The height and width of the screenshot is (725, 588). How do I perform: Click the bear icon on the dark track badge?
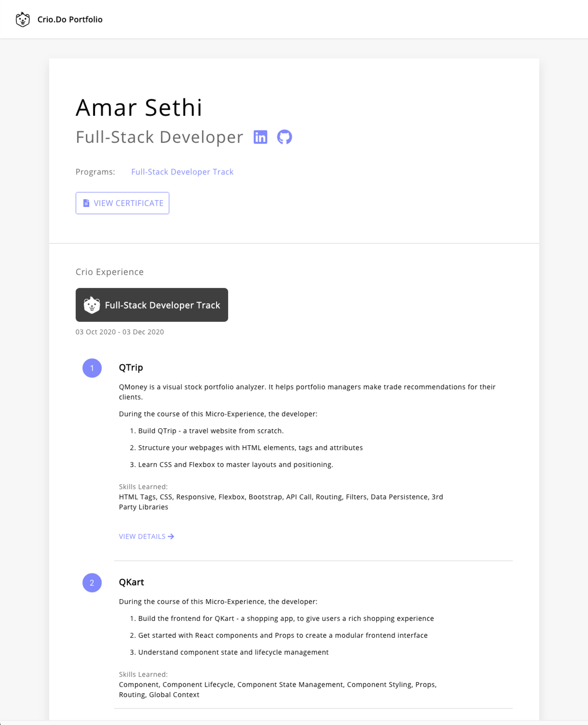click(92, 305)
